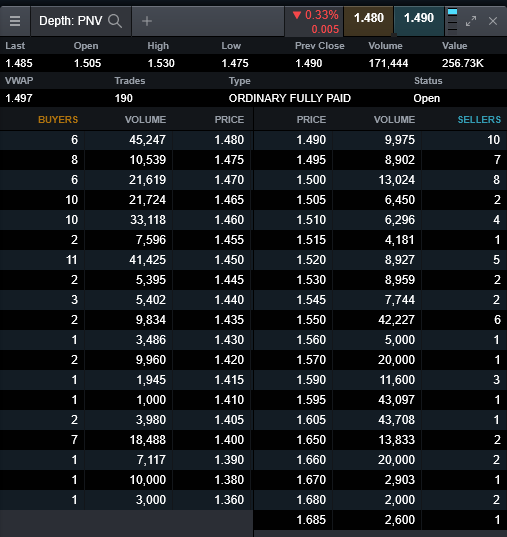Click the BUYERS column header
The height and width of the screenshot is (537, 507).
coord(58,120)
